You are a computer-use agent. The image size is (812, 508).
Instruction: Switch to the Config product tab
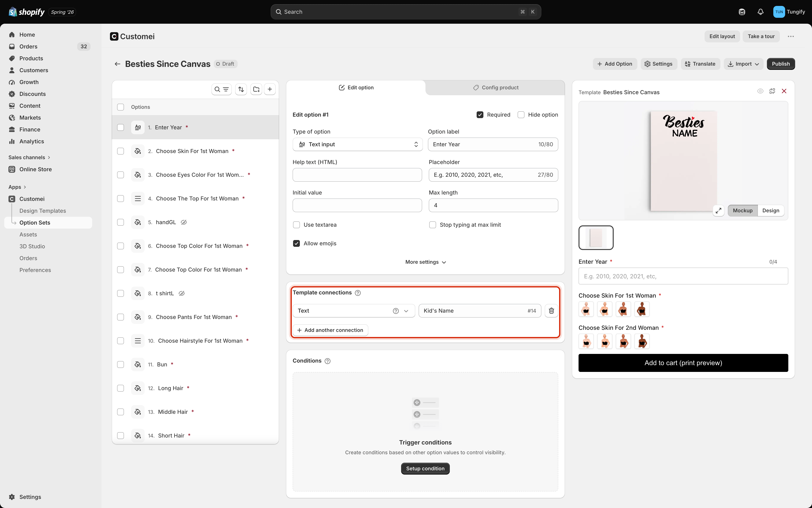coord(495,88)
